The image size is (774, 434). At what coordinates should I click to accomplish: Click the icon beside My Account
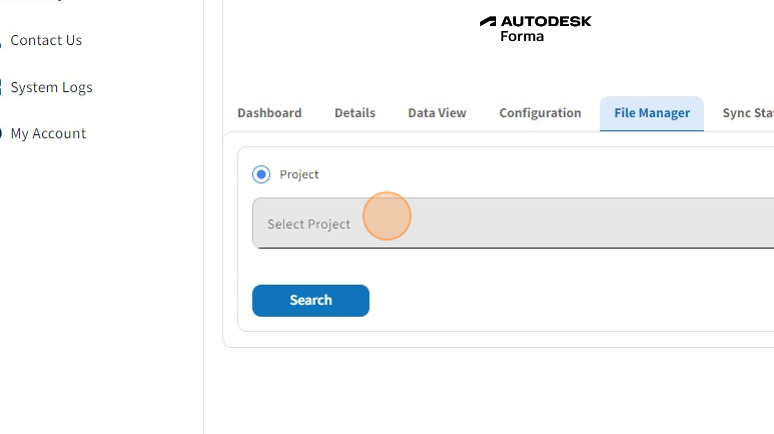pyautogui.click(x=1, y=134)
